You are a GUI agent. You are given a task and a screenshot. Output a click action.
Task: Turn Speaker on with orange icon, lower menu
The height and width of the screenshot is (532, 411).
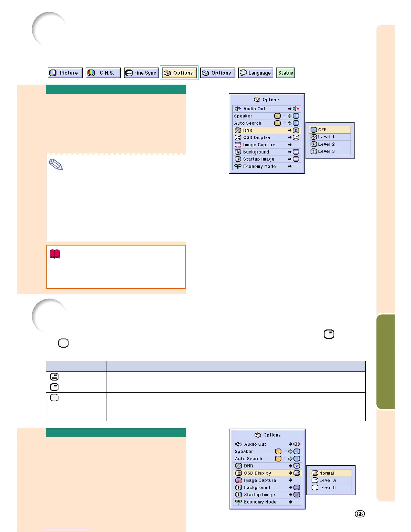(278, 451)
